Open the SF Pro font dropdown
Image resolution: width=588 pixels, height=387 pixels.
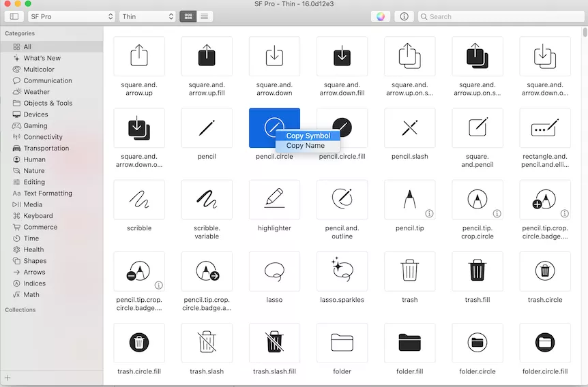[72, 16]
